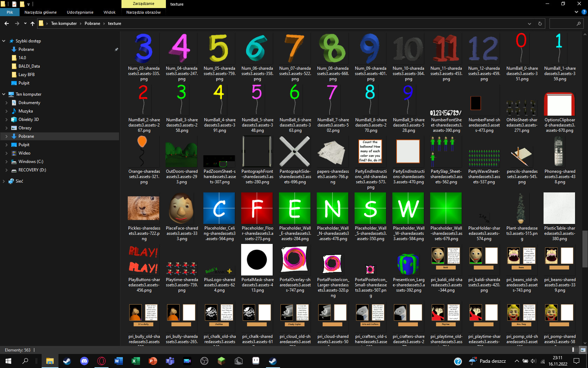The image size is (588, 368).
Task: Open Help using the question mark icon
Action: 585,12
